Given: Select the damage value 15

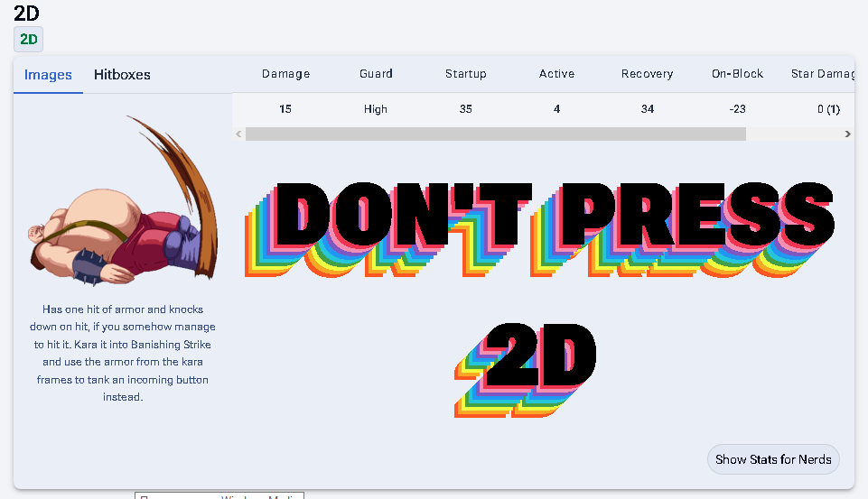Looking at the screenshot, I should coord(285,109).
